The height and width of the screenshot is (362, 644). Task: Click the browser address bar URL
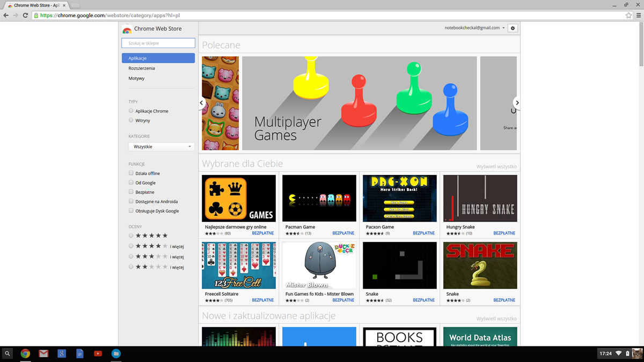[110, 16]
